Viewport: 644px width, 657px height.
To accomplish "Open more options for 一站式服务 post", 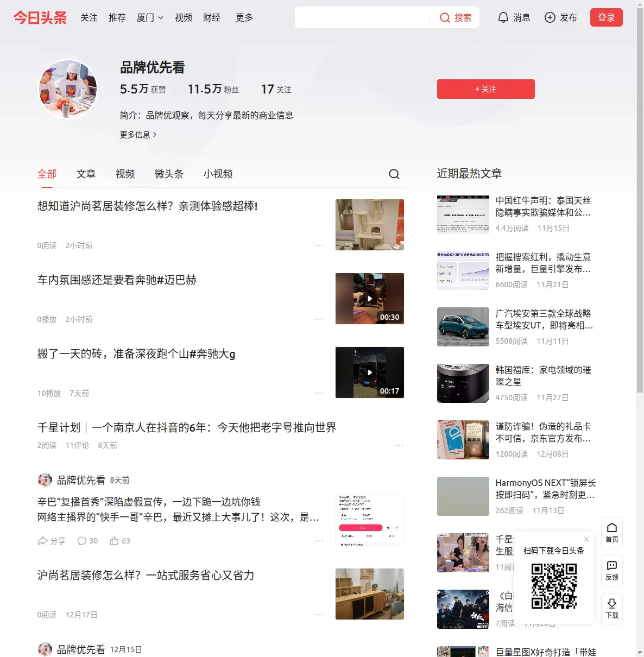I will (x=319, y=615).
